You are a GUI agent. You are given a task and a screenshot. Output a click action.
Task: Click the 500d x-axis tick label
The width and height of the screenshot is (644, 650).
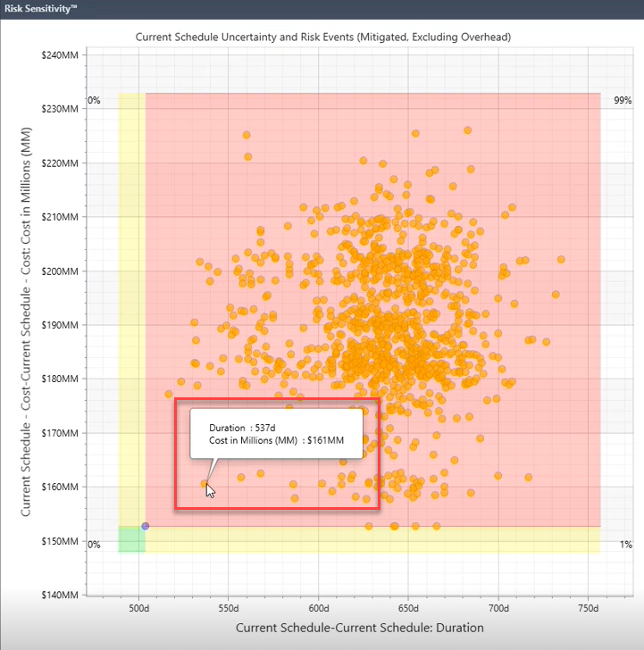(140, 607)
